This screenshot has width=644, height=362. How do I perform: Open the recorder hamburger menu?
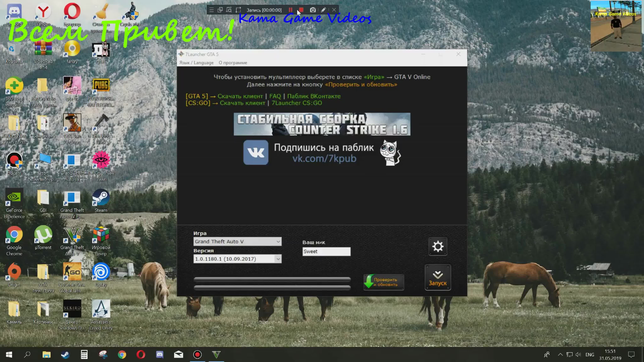pyautogui.click(x=211, y=10)
